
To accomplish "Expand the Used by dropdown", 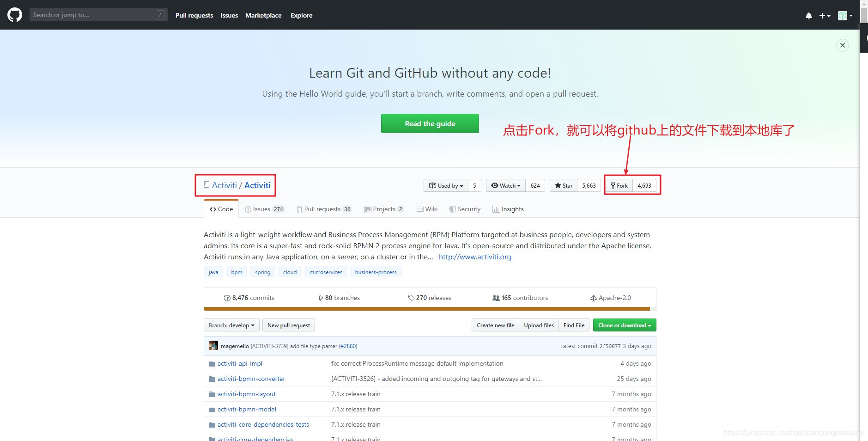I will pos(446,185).
